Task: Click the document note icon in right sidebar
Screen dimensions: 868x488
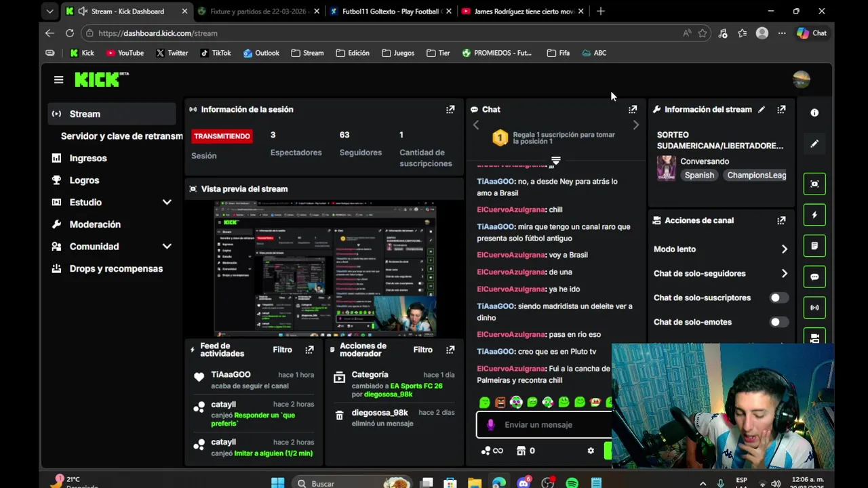Action: [814, 245]
